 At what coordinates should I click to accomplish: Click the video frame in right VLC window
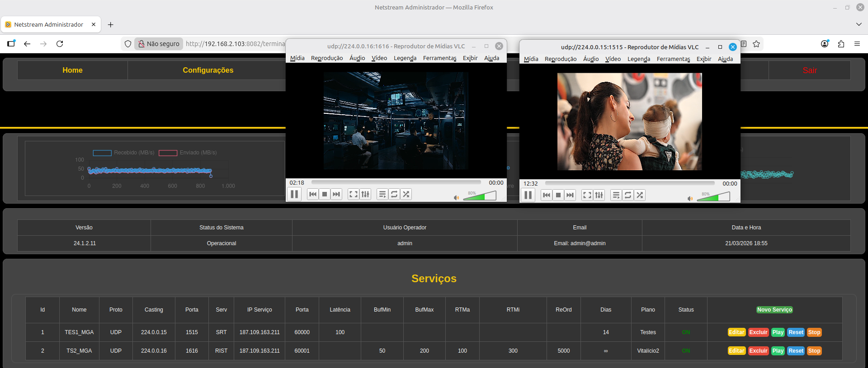629,121
